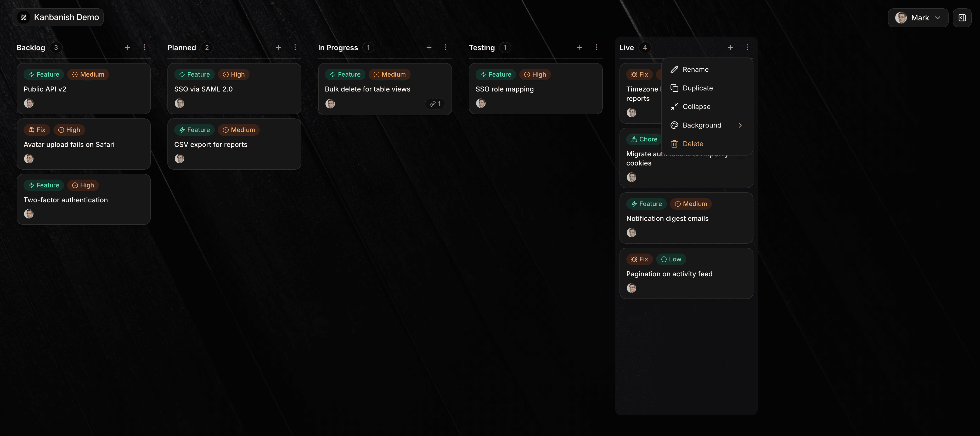Viewport: 980px width, 436px height.
Task: Click the Fix tag on Timezone reports card
Action: point(639,74)
